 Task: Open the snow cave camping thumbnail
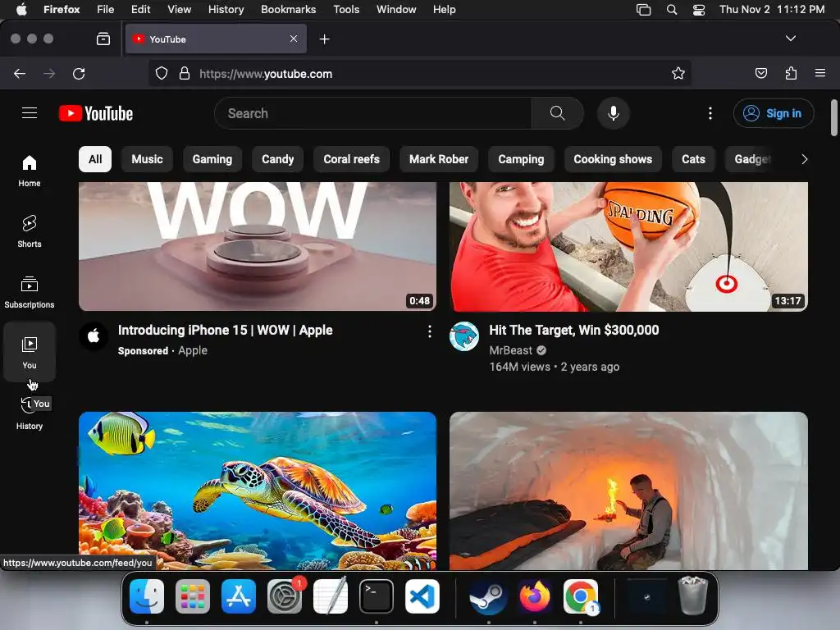[628, 491]
